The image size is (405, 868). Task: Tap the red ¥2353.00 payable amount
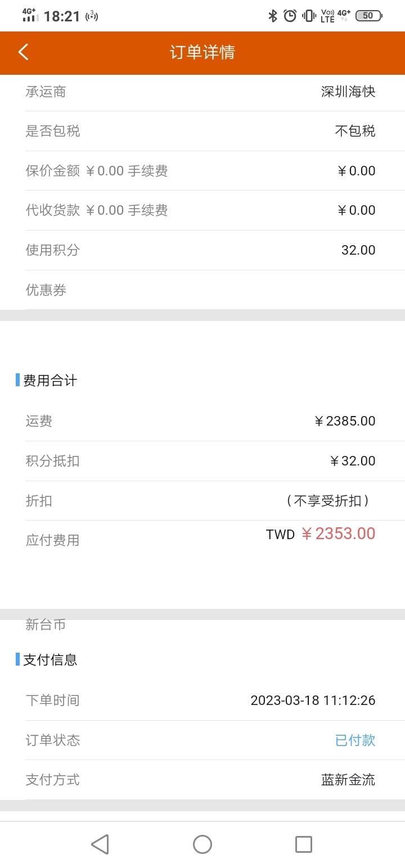[x=338, y=534]
